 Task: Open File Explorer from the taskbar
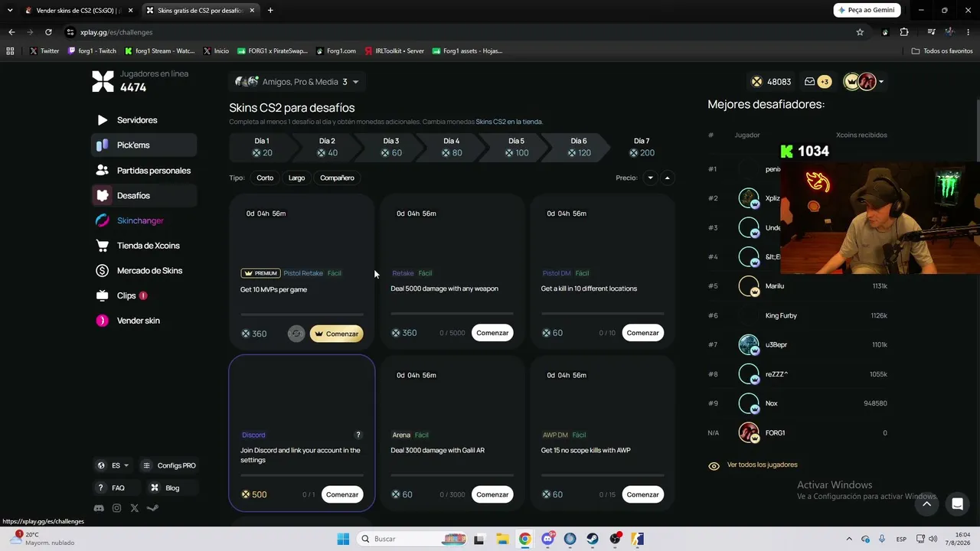pos(502,539)
